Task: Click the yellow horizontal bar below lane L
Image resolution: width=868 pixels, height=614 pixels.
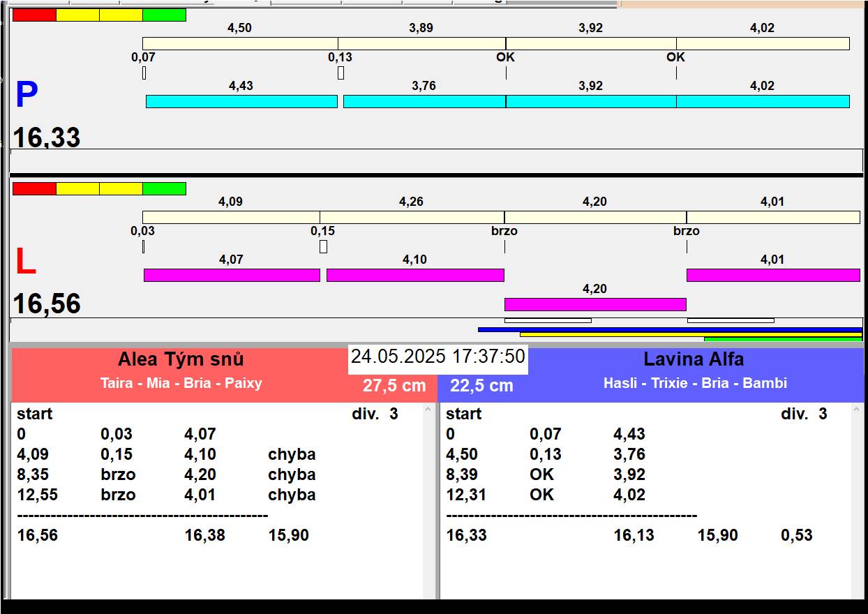Action: 691,334
